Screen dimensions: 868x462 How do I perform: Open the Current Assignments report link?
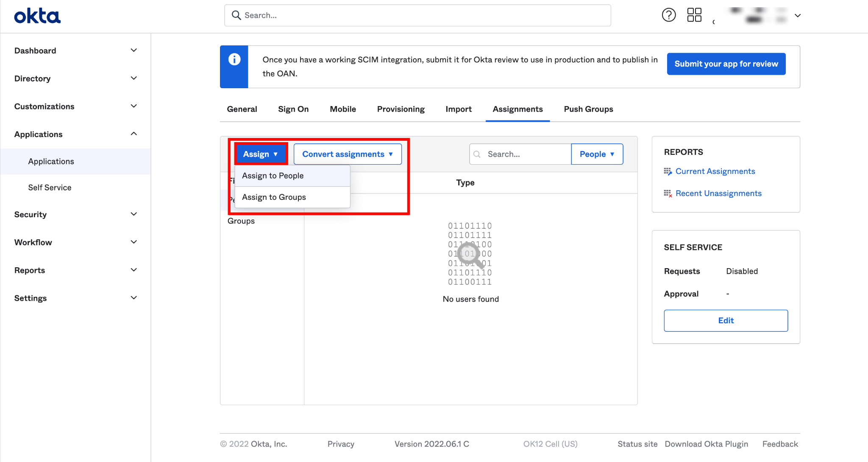(715, 171)
